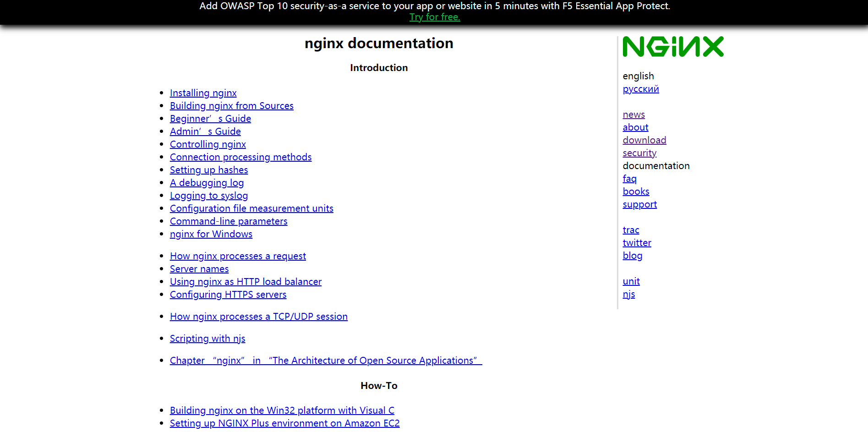Switch the site language to русский
The image size is (868, 432).
tap(640, 89)
